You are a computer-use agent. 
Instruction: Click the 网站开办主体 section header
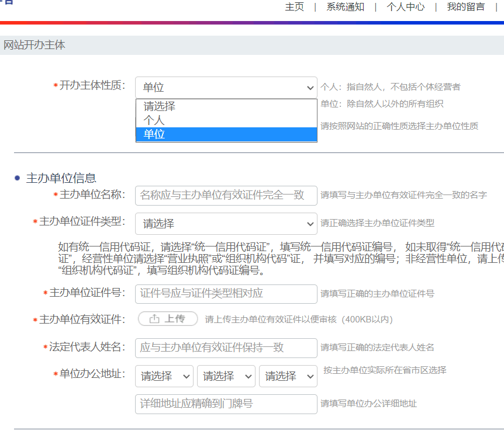(34, 45)
